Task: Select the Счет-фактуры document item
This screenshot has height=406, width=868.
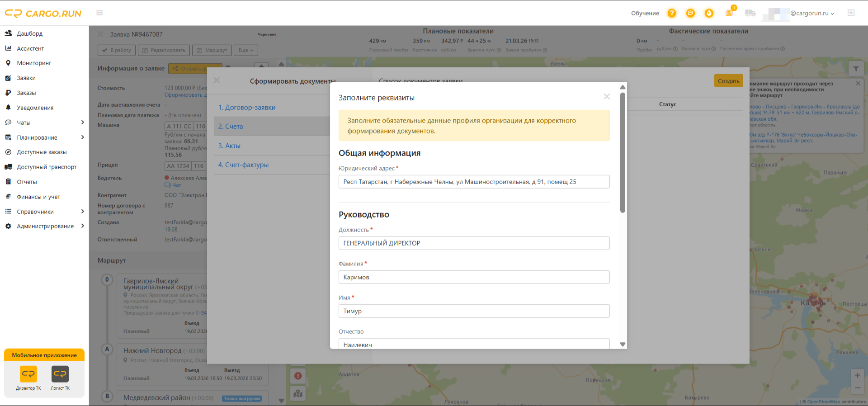Action: [x=244, y=165]
